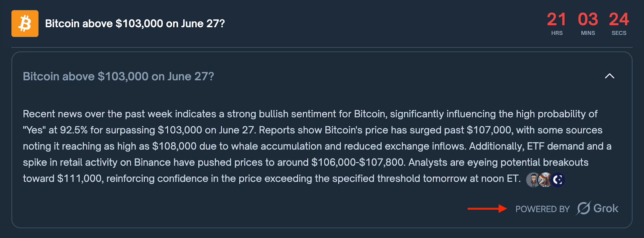Click the red arrow pointing at Powered By
644x238 pixels.
pos(487,208)
